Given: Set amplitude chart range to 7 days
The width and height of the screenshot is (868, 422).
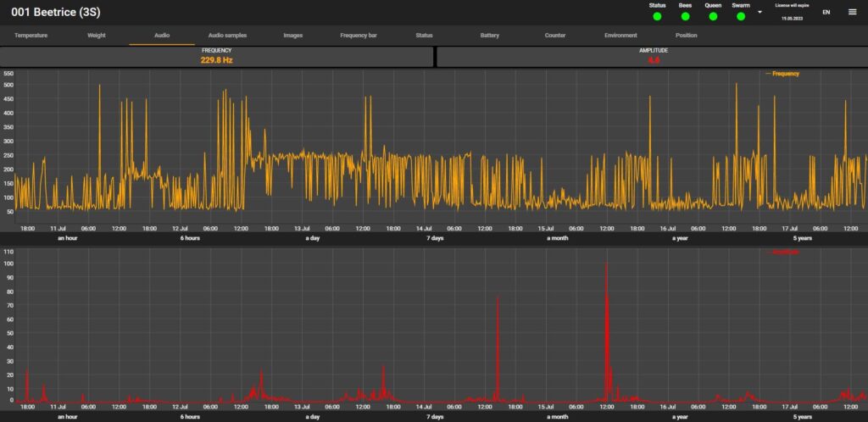Looking at the screenshot, I should [435, 417].
